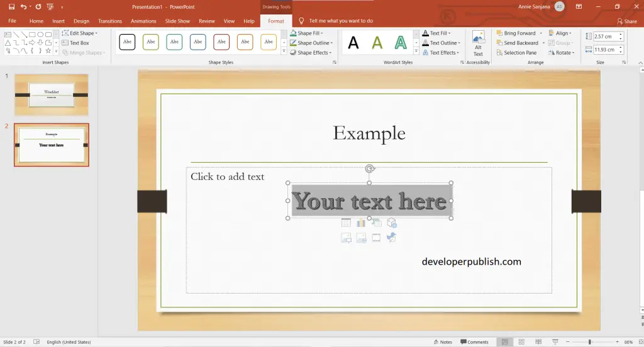644x347 pixels.
Task: Click the Online Pictures placeholder icon
Action: tap(361, 238)
